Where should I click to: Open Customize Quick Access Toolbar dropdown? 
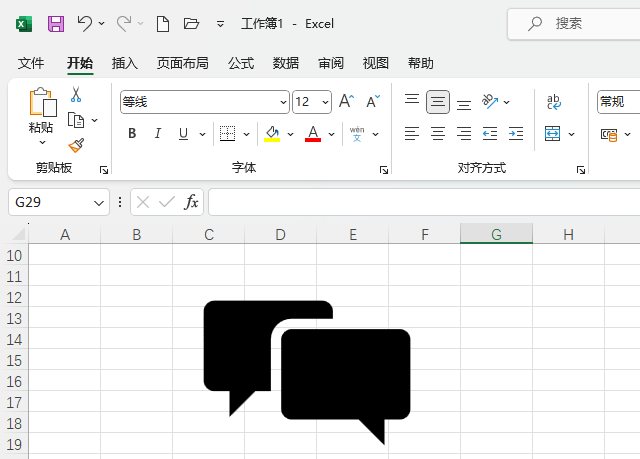point(220,24)
